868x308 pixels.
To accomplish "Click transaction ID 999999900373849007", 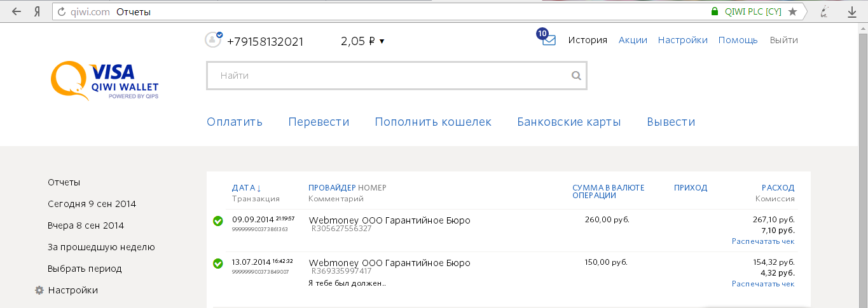I will 260,271.
